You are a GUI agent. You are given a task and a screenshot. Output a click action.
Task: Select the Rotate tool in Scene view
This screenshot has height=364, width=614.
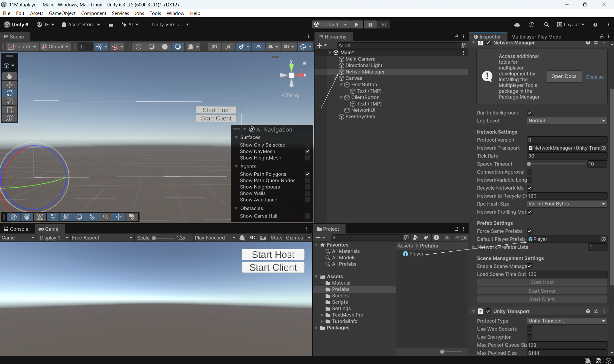(x=10, y=93)
